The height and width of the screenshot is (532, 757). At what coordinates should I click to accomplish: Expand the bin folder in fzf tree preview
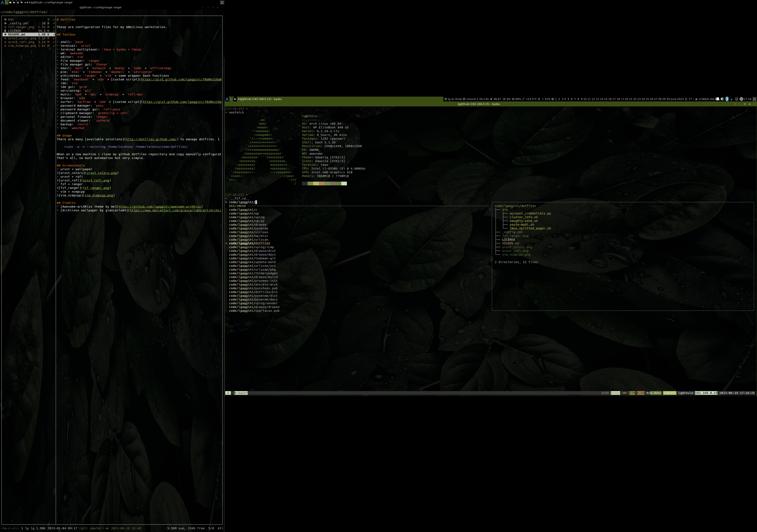[505, 210]
